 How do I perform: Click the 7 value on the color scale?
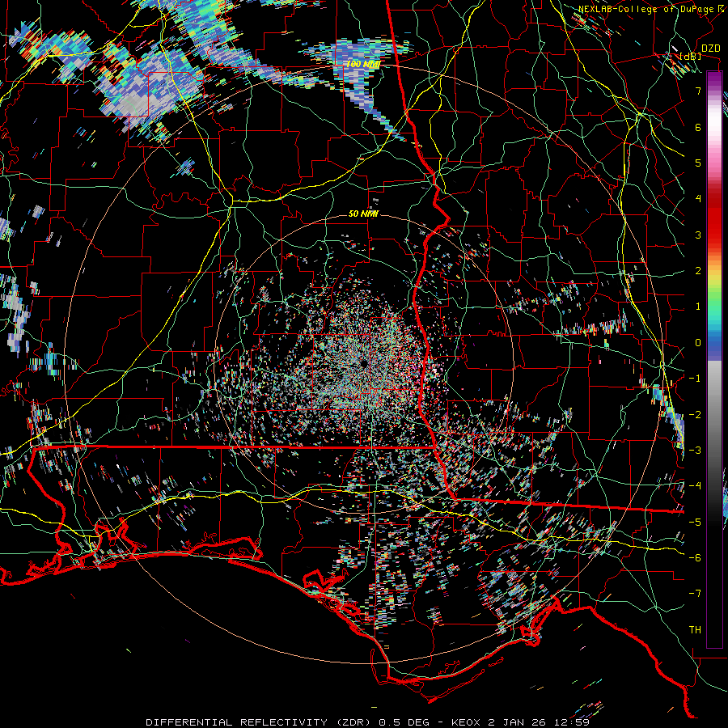coord(698,91)
